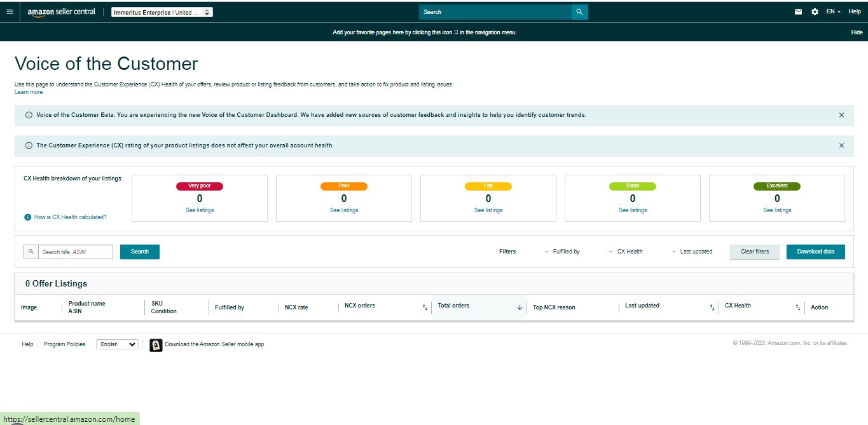Open the Amazon Seller mobile app icon
The width and height of the screenshot is (868, 425).
156,345
